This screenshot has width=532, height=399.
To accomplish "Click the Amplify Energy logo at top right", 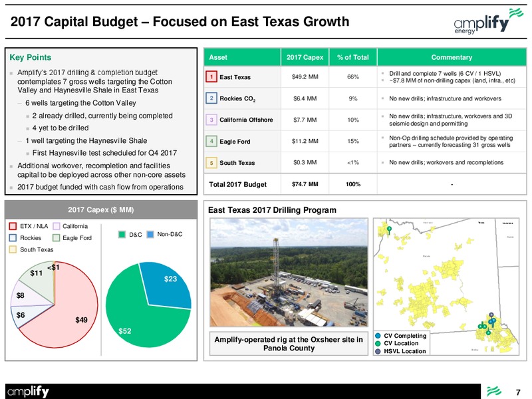I will coord(488,21).
